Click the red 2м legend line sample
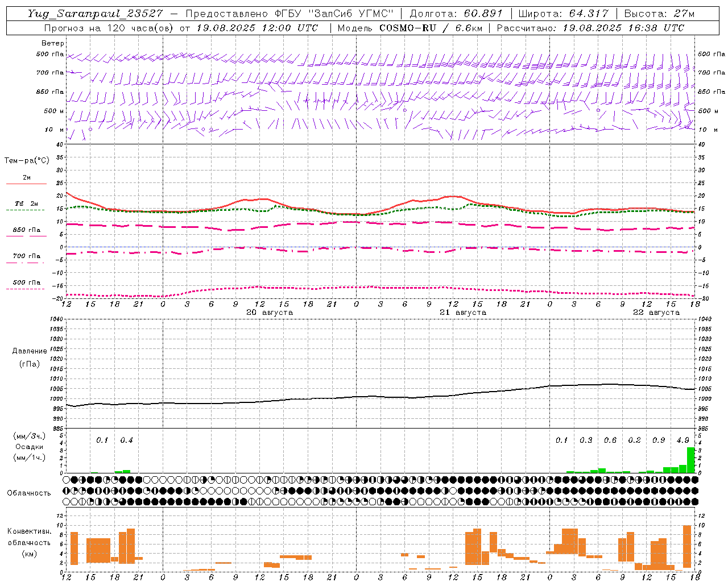The height and width of the screenshot is (582, 728). pos(26,184)
